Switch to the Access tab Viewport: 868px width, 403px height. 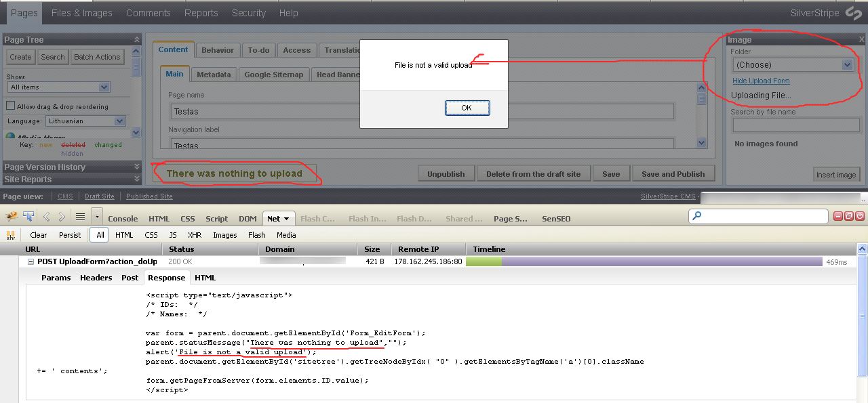[297, 50]
